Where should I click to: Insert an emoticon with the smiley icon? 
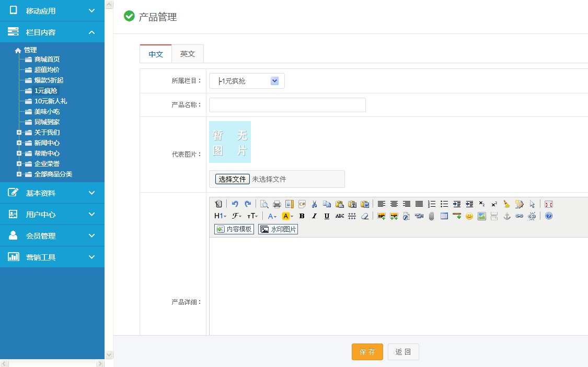[x=469, y=216]
